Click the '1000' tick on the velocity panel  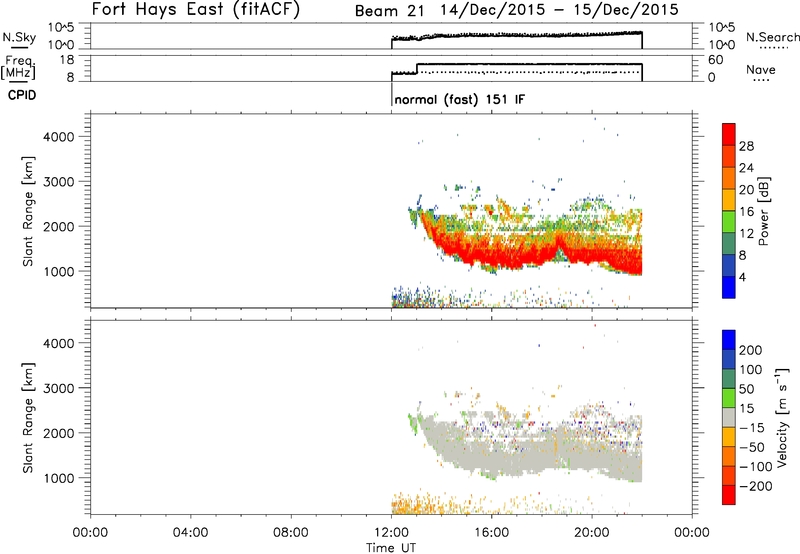point(59,478)
